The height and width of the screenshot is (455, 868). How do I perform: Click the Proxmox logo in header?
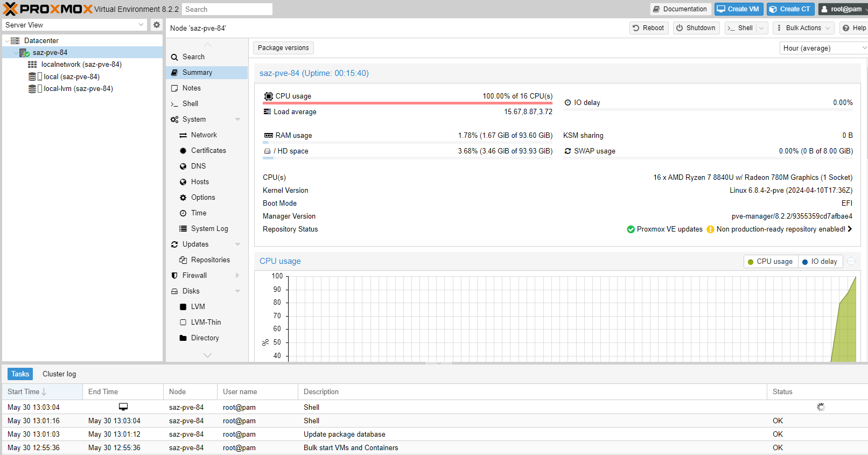click(x=47, y=9)
